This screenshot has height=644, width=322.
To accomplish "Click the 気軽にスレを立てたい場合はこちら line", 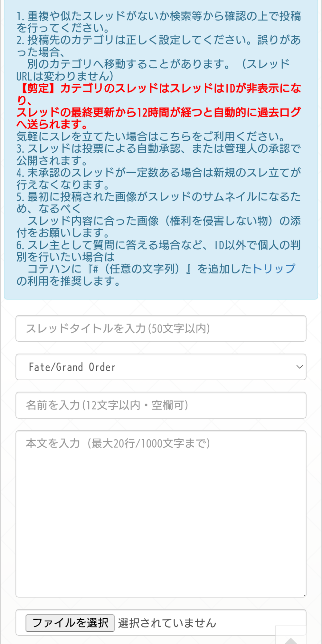I will point(151,137).
